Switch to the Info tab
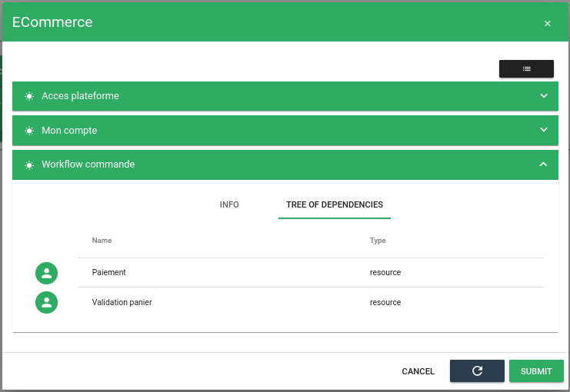This screenshot has height=392, width=570. coord(229,205)
